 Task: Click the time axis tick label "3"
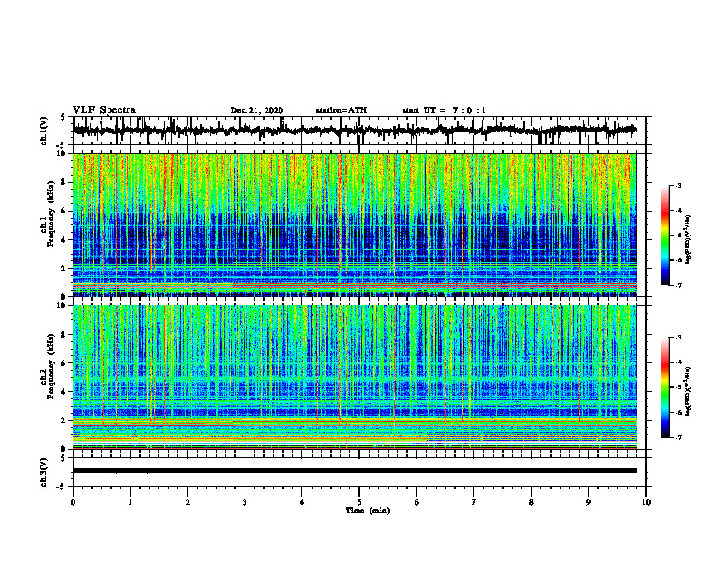(245, 502)
